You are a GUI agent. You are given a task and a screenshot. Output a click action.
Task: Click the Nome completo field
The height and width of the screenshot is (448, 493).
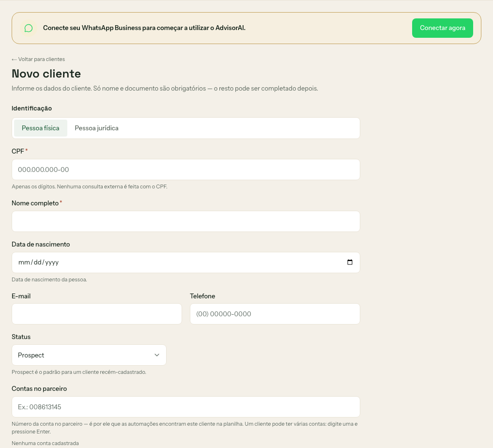[186, 221]
